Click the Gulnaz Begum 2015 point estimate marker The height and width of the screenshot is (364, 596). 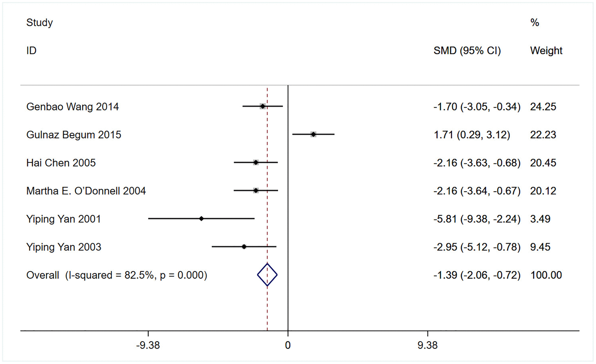click(x=313, y=134)
